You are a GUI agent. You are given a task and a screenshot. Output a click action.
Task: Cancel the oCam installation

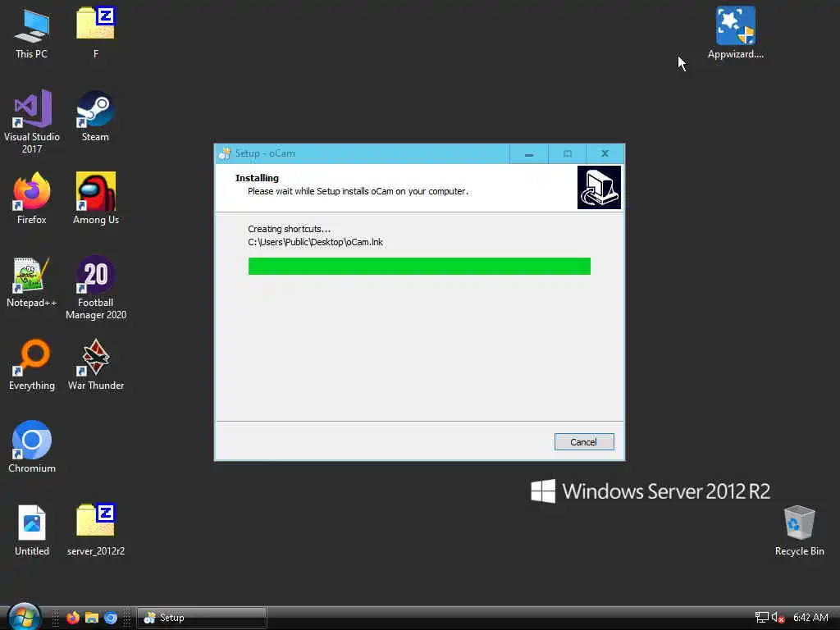point(584,442)
